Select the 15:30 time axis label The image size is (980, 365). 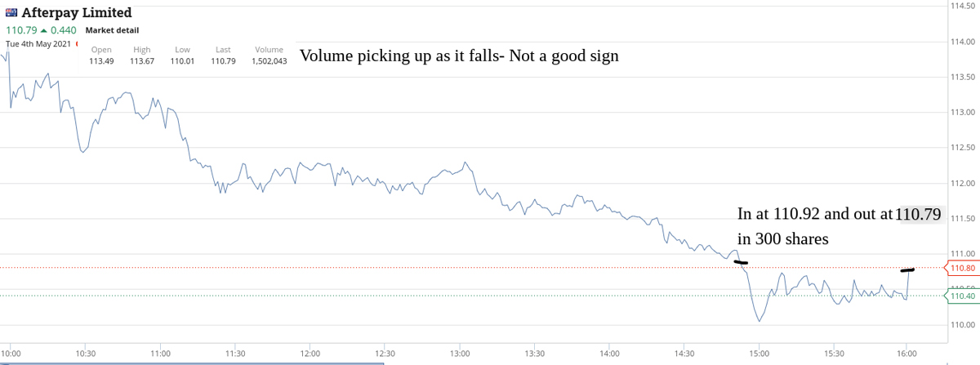[x=832, y=354]
